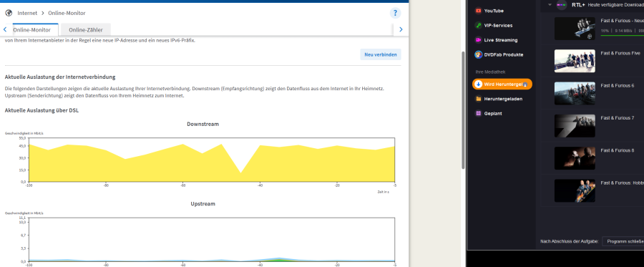Select the Wird Heruntergeladen download item
The height and width of the screenshot is (267, 644).
[502, 84]
